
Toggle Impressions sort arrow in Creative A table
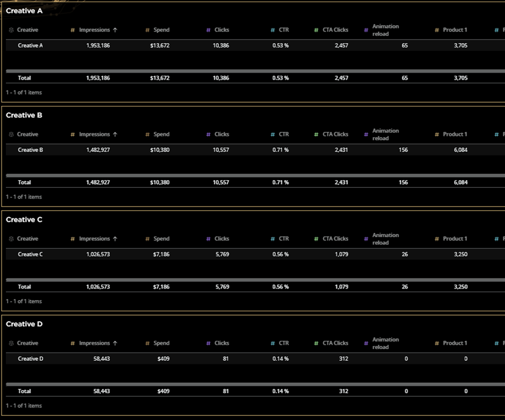pyautogui.click(x=115, y=30)
